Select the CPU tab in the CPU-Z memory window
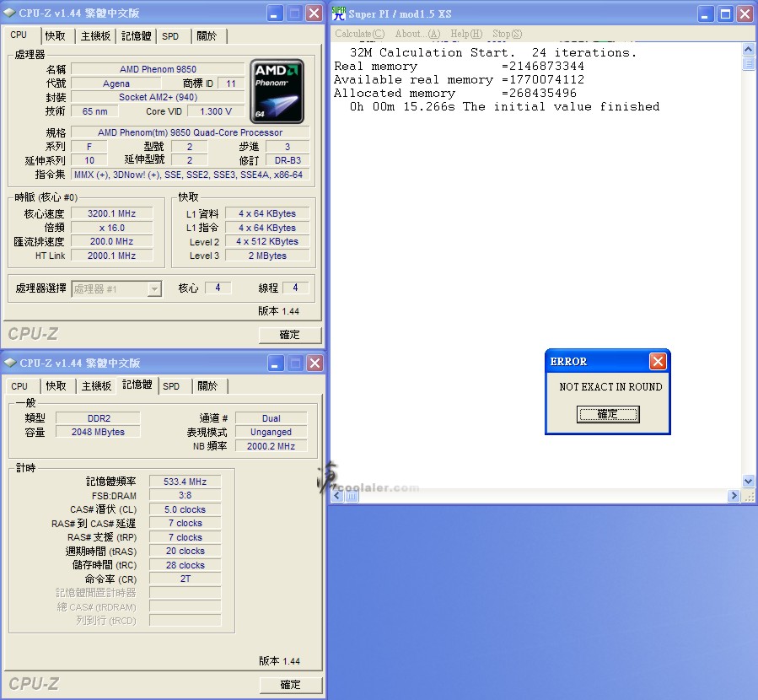 tap(19, 386)
